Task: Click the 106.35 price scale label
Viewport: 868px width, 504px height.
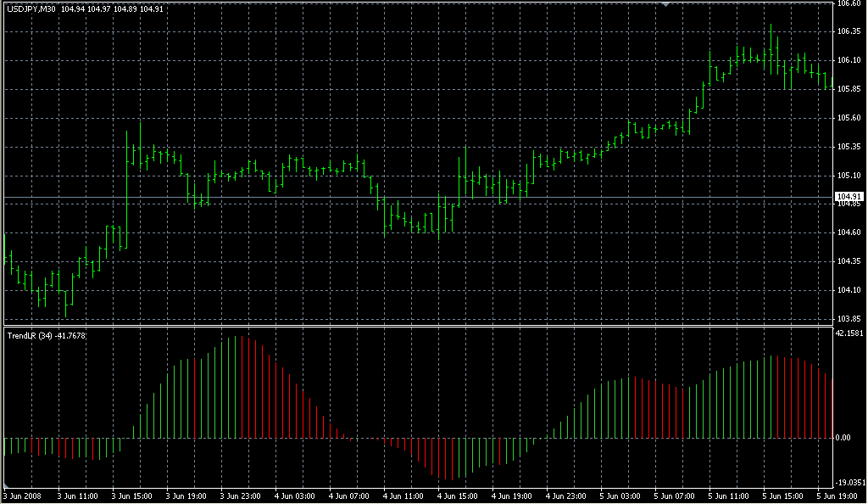Action: [849, 31]
